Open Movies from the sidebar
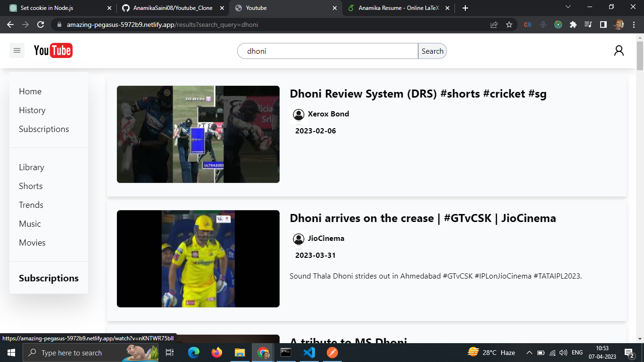Screen dimensions: 644x362 point(32,243)
